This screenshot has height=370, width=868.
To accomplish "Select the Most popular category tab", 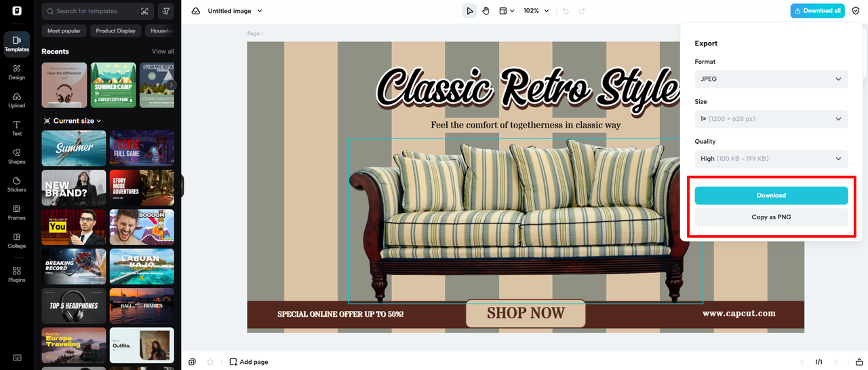I will 64,31.
